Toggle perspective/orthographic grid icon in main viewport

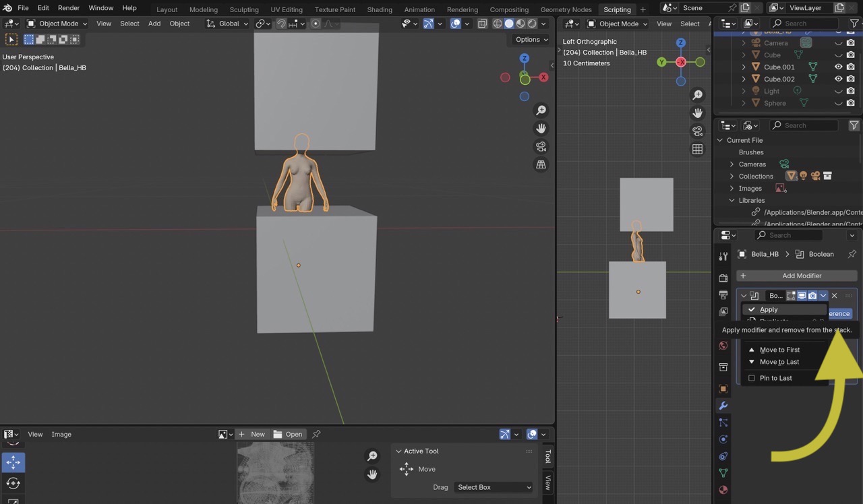(x=541, y=165)
